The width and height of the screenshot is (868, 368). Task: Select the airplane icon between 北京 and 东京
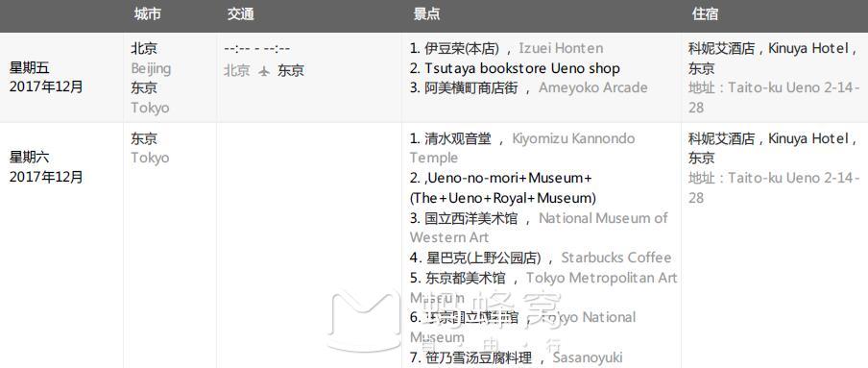click(x=264, y=71)
